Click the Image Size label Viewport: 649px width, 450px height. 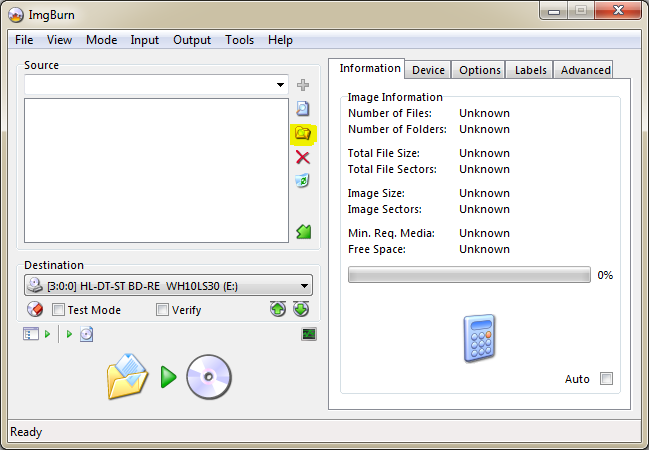(x=376, y=193)
